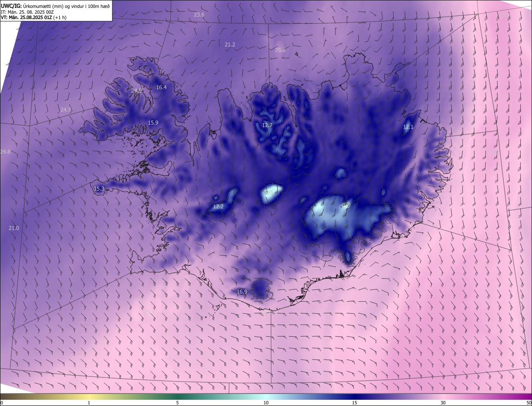The image size is (532, 406).
Task: Click the '50' label on the color scale
Action: tap(529, 403)
